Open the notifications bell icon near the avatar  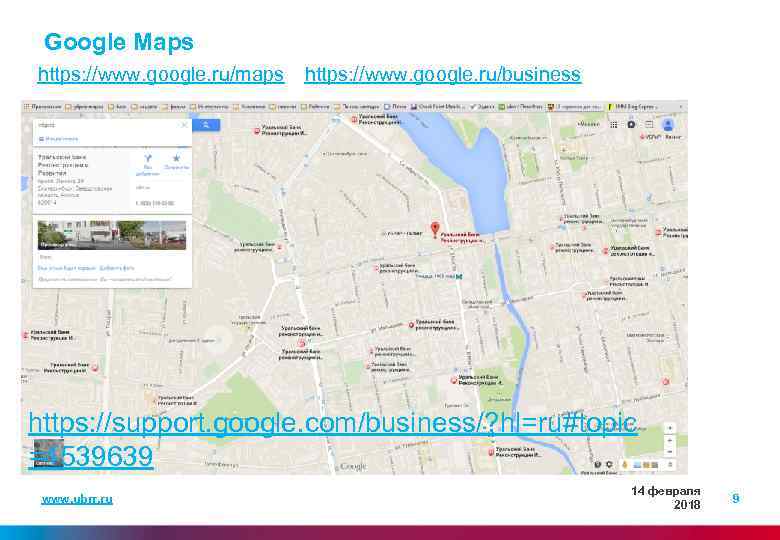click(x=631, y=124)
